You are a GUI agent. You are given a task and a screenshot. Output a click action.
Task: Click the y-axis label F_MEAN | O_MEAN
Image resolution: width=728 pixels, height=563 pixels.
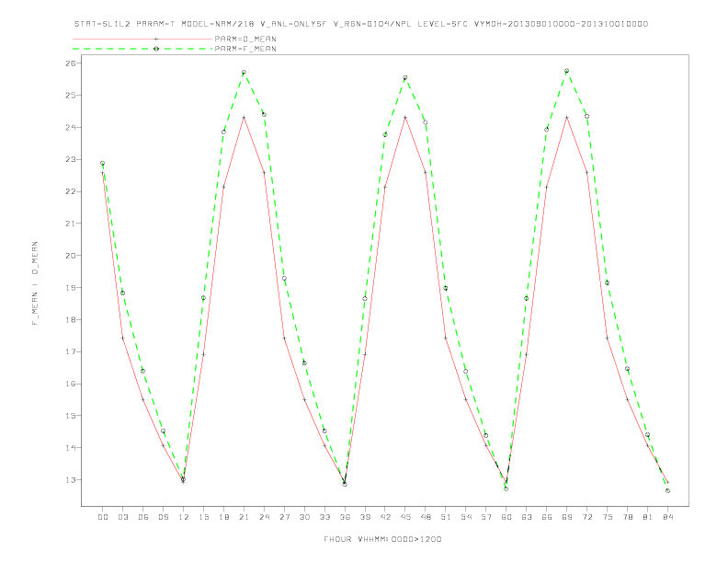point(35,283)
